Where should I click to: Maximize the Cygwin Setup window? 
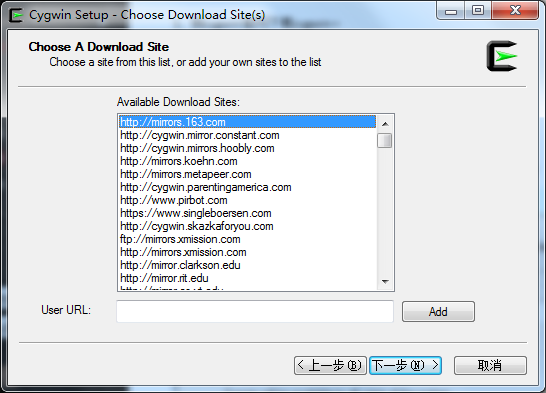tap(478, 11)
